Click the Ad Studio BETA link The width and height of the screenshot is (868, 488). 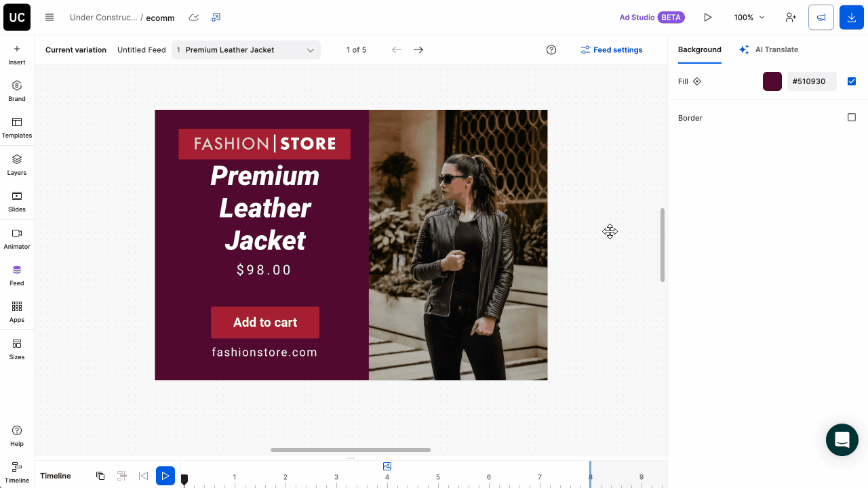652,18
